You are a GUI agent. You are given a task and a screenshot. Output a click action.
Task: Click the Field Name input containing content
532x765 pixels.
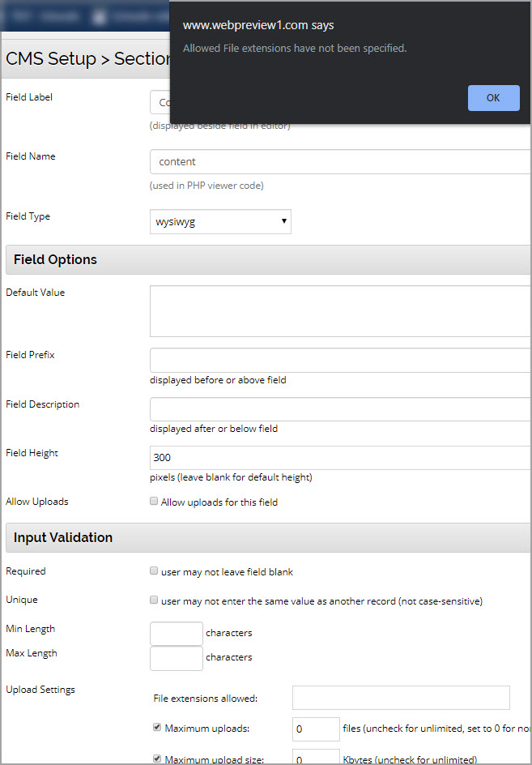(x=340, y=162)
